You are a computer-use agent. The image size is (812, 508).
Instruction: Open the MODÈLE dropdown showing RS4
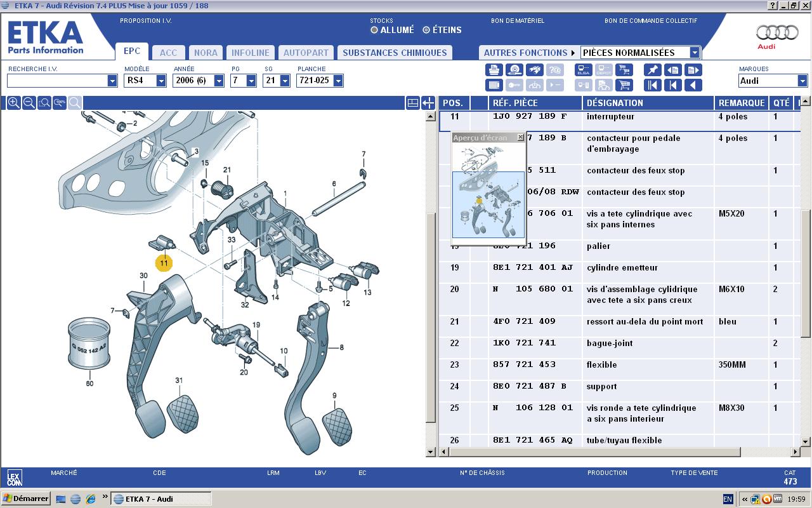pos(161,81)
